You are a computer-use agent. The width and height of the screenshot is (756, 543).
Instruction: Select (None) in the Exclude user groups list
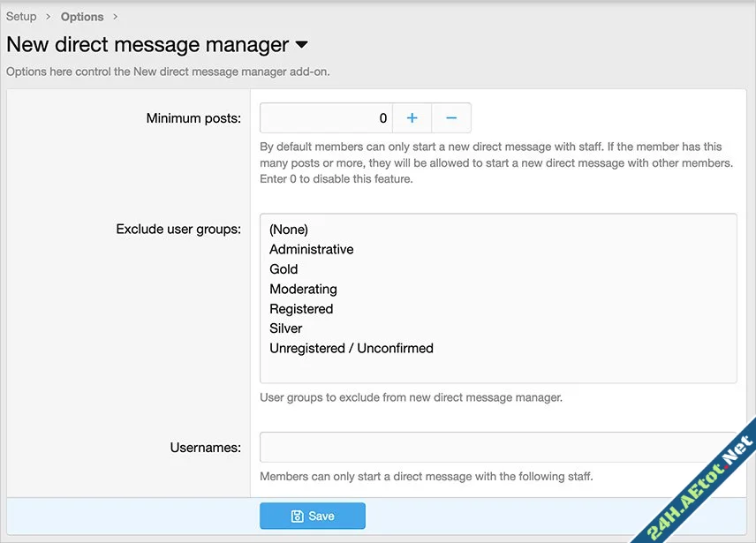pos(288,229)
